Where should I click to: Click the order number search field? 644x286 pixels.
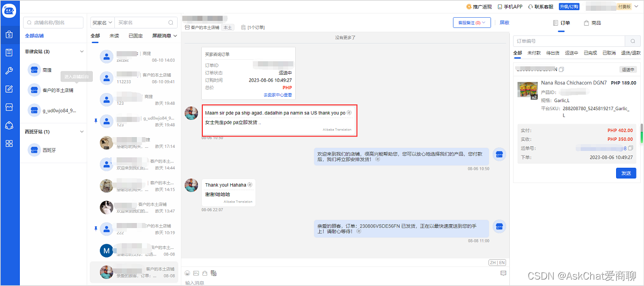(x=569, y=41)
